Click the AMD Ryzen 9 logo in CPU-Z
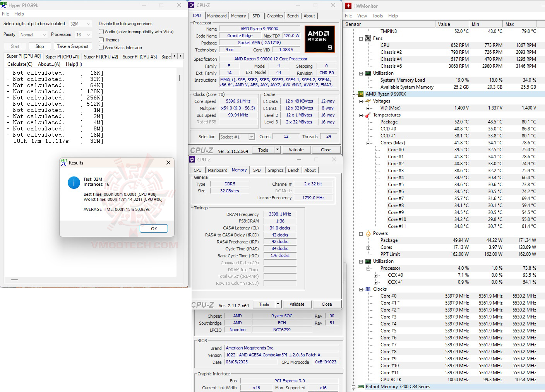 pyautogui.click(x=320, y=39)
